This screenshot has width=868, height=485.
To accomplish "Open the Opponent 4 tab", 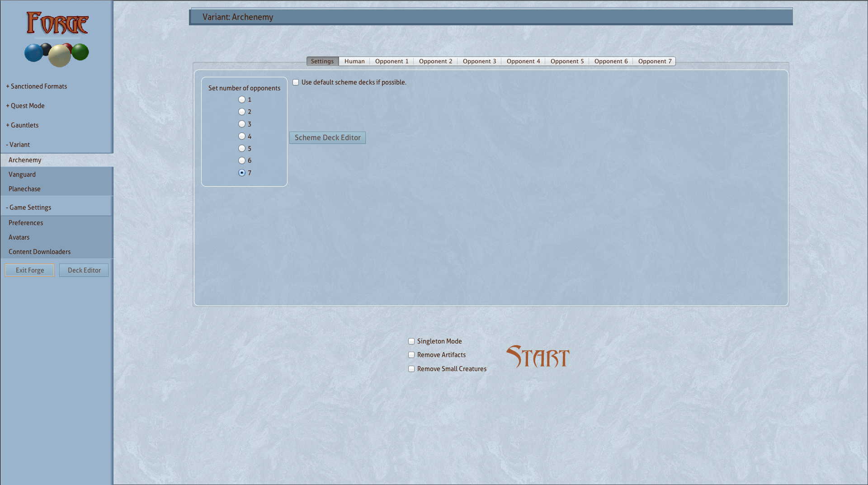I will [523, 61].
